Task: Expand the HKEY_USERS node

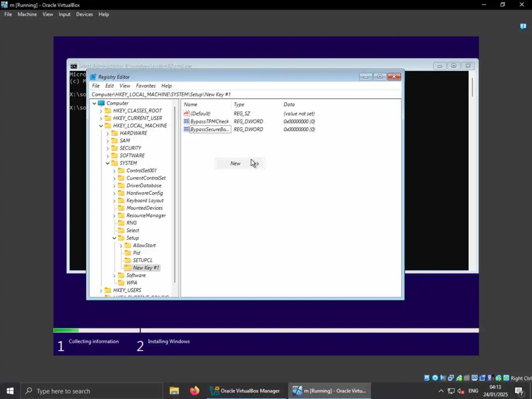Action: click(101, 291)
